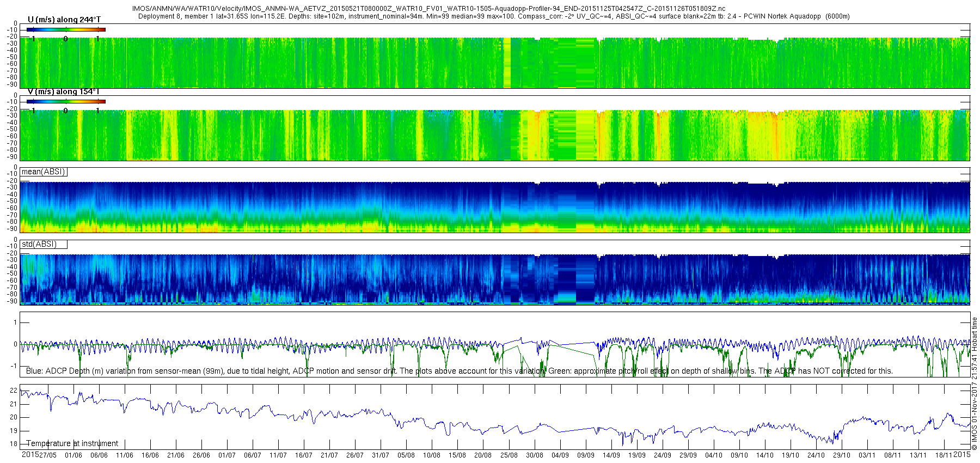Select the std(ABSI) panel label
Image resolution: width=980 pixels, height=463 pixels.
39,244
